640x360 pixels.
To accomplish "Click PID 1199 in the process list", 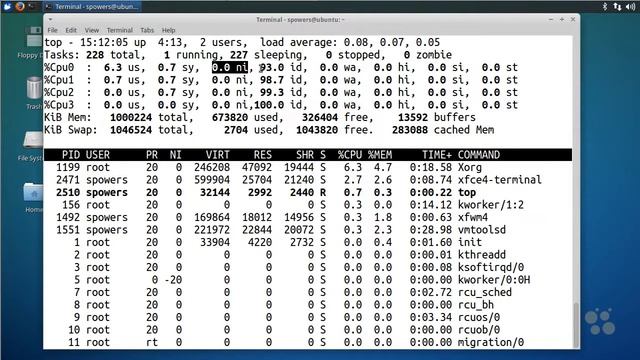I will 68,167.
